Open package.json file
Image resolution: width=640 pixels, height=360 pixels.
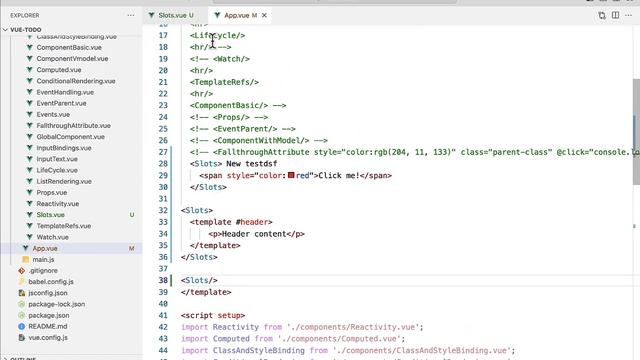click(49, 316)
